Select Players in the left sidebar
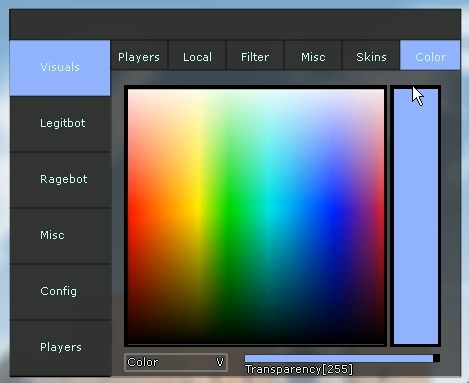The image size is (469, 383). point(60,348)
